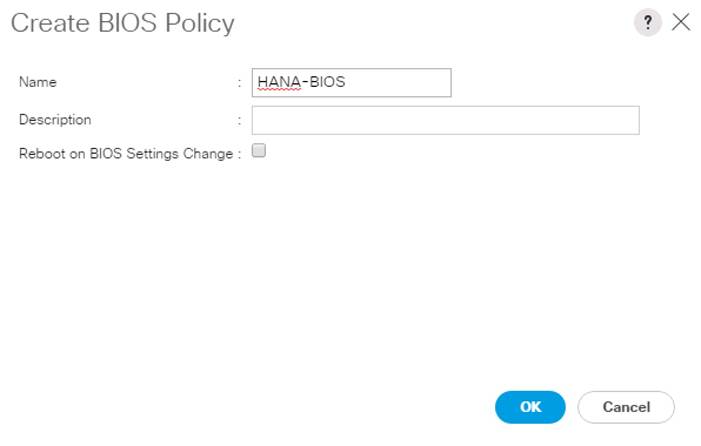This screenshot has height=446, width=701.
Task: Place cursor on the HANA-BIOS text
Action: pos(301,82)
